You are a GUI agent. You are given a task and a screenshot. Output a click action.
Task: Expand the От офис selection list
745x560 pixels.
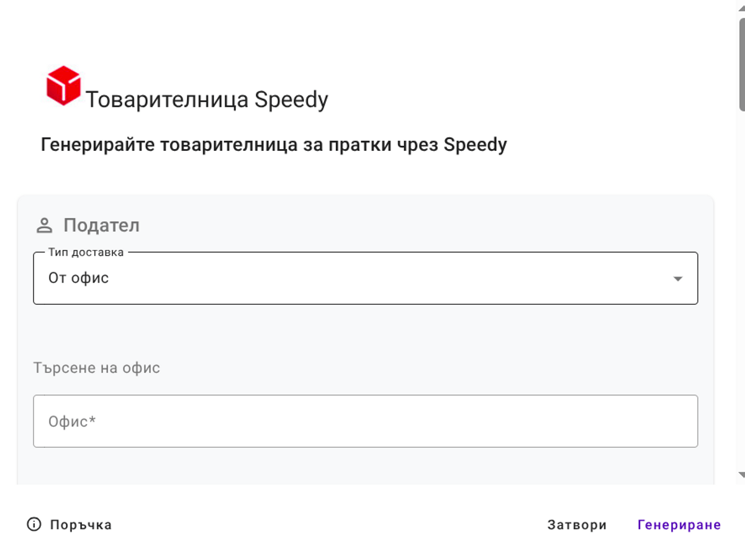click(x=366, y=278)
